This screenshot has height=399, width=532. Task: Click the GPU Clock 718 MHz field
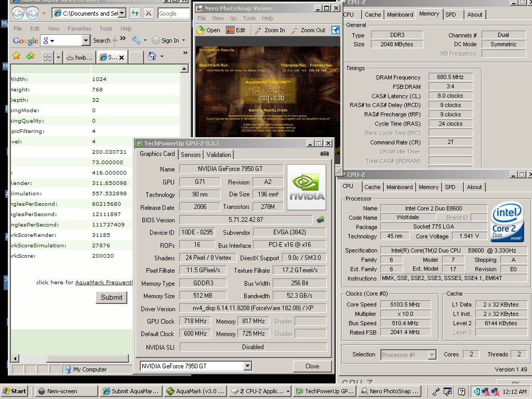pos(195,321)
